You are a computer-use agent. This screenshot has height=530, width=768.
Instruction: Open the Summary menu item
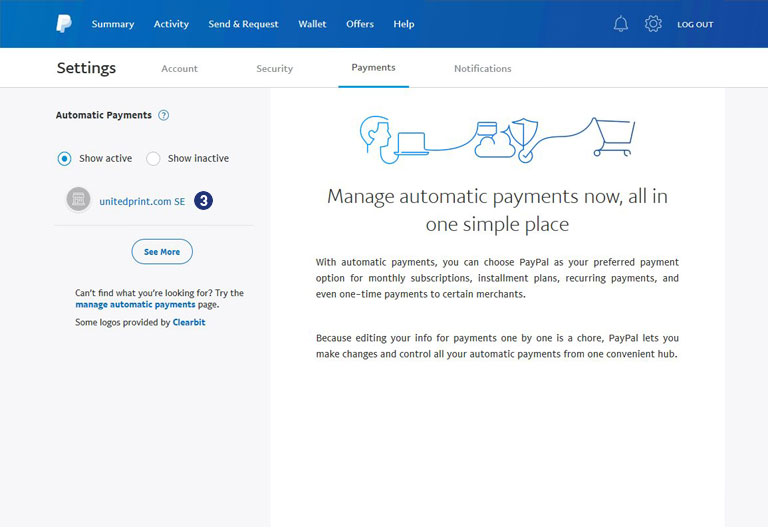click(113, 24)
